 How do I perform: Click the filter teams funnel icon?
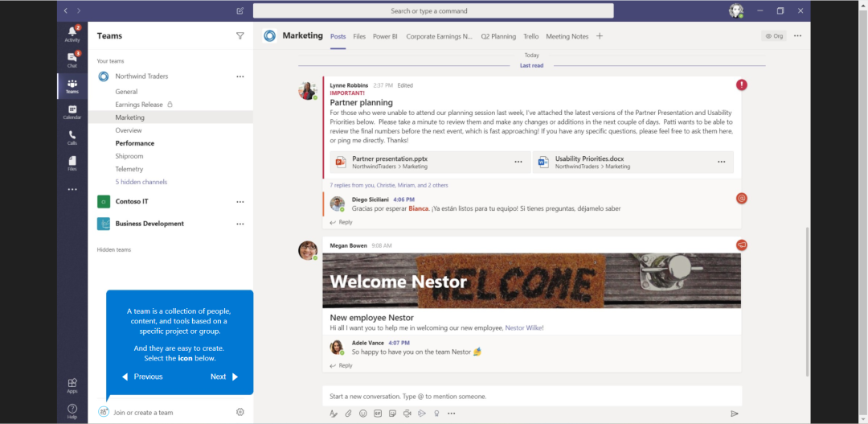[x=240, y=35]
